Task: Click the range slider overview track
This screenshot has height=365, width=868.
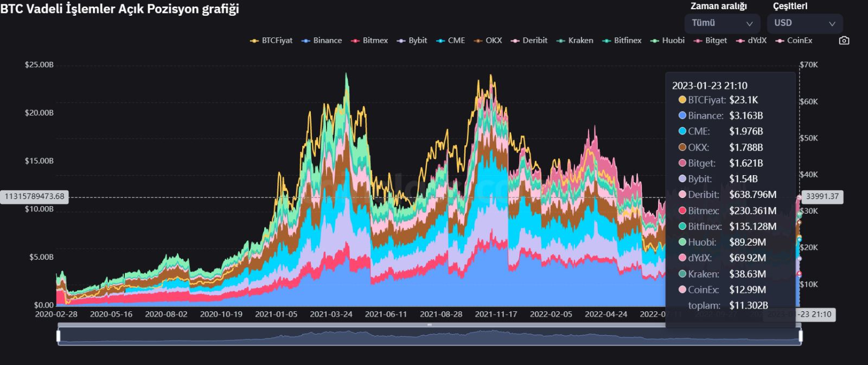Action: click(429, 337)
